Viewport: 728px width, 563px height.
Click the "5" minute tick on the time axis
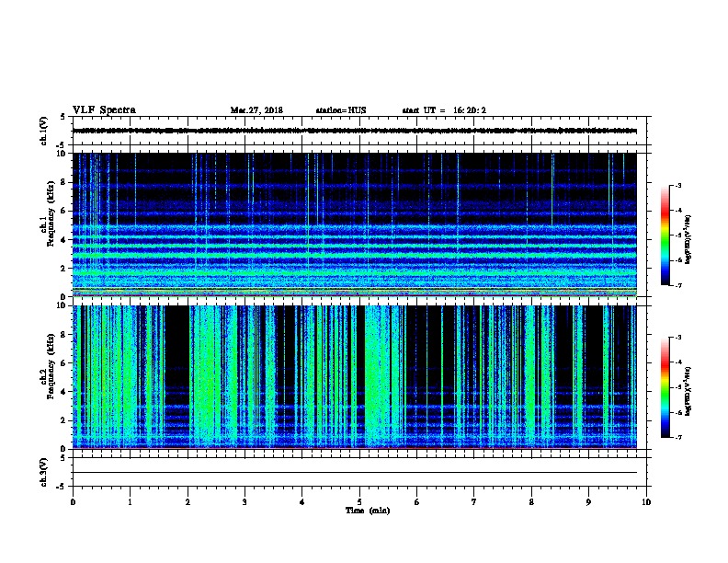click(359, 502)
